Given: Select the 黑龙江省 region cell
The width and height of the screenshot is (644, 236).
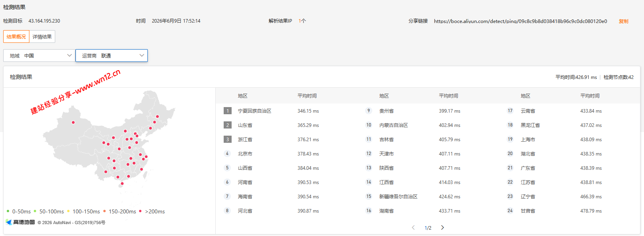Looking at the screenshot, I should click(530, 125).
